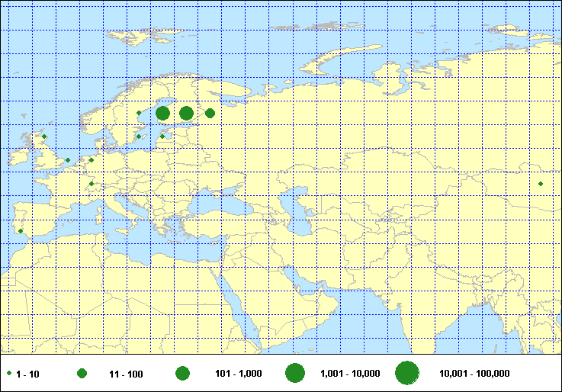Click the small diamond marker over Scotland

44,137
